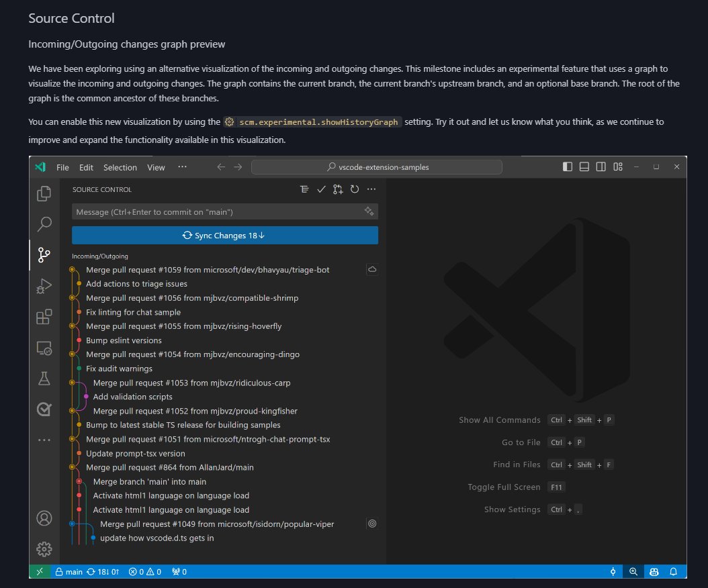This screenshot has height=588, width=708.
Task: Select Merge pull request #1055 rising-hoverfly
Action: [184, 326]
